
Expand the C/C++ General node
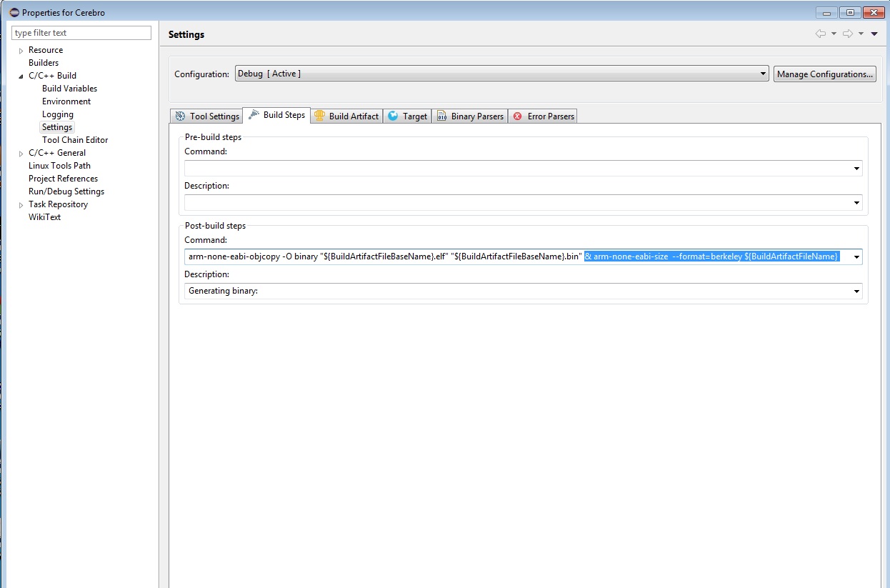click(x=21, y=153)
